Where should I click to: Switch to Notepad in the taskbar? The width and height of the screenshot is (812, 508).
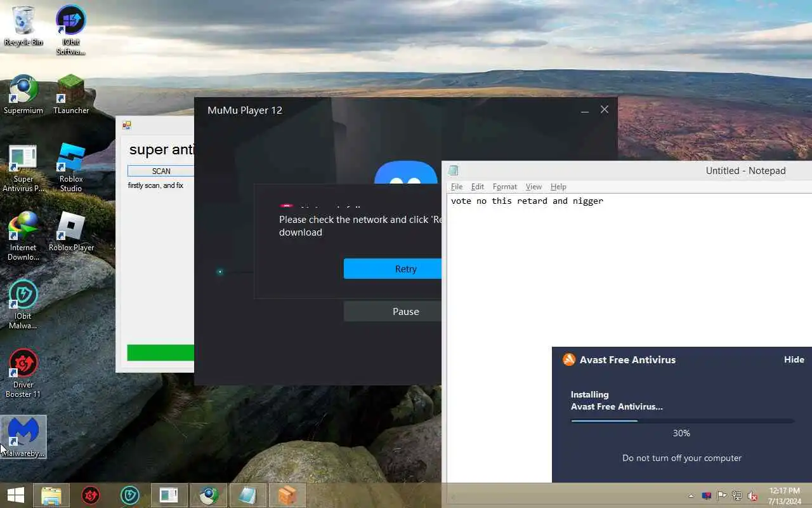[247, 495]
